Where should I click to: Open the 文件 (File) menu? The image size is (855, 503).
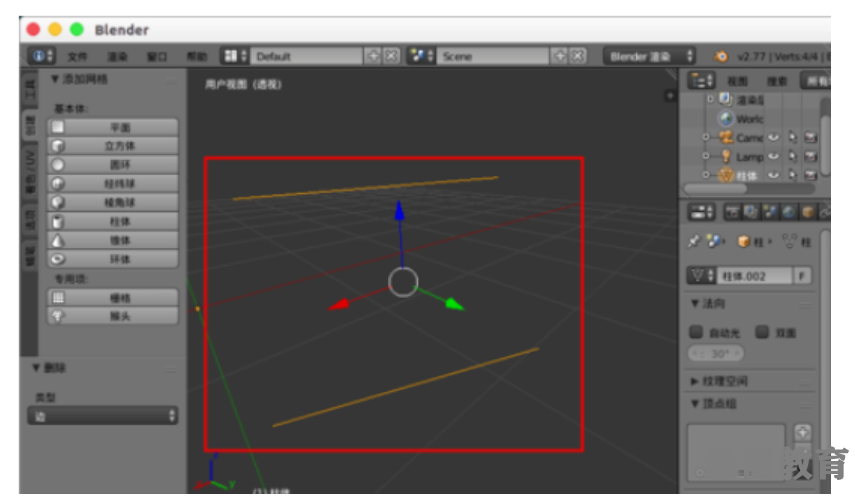point(77,56)
